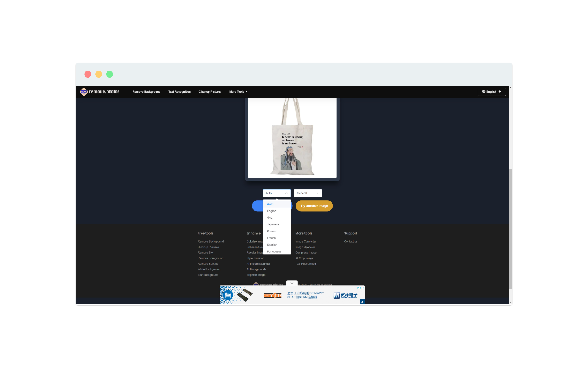The width and height of the screenshot is (588, 368).
Task: Select Japanese from the language list
Action: tap(273, 224)
